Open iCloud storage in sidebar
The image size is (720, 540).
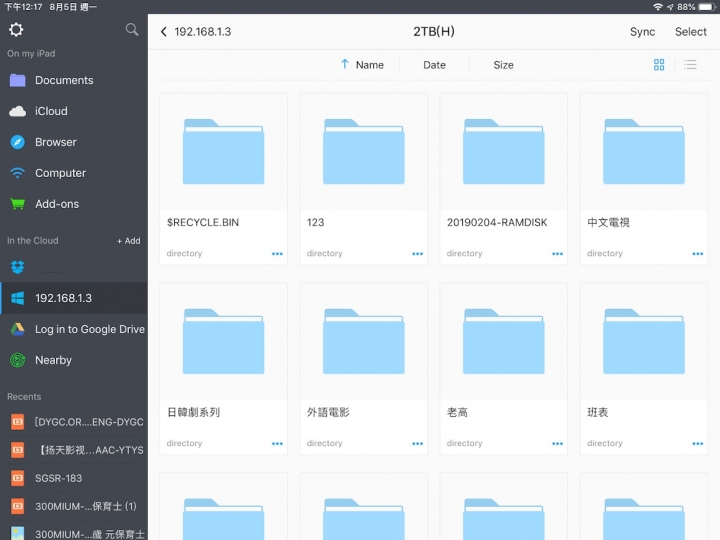coord(73,111)
